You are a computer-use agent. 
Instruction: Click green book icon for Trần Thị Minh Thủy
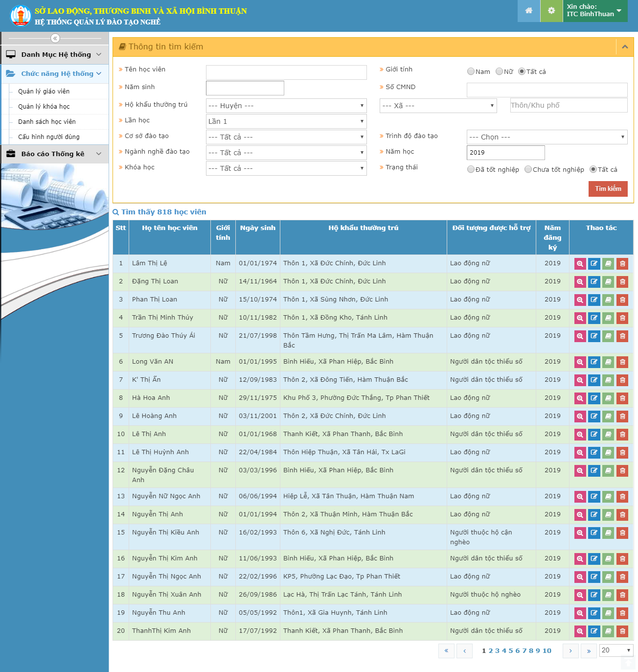click(608, 318)
